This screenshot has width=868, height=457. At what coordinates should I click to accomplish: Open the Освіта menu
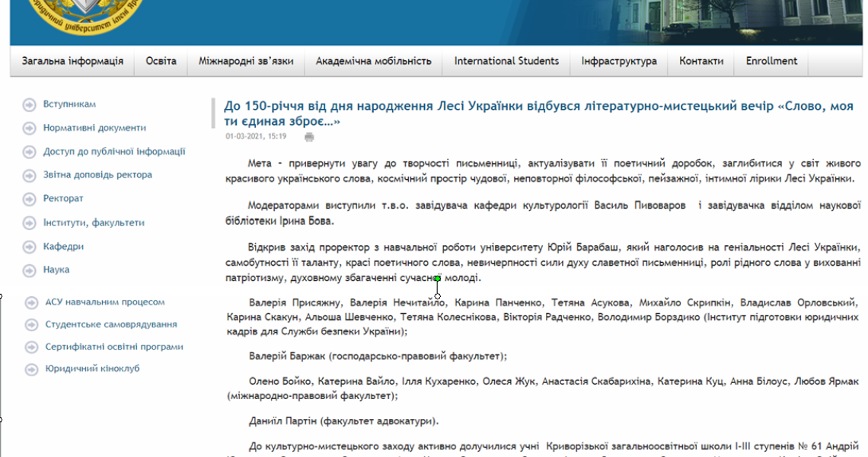161,61
